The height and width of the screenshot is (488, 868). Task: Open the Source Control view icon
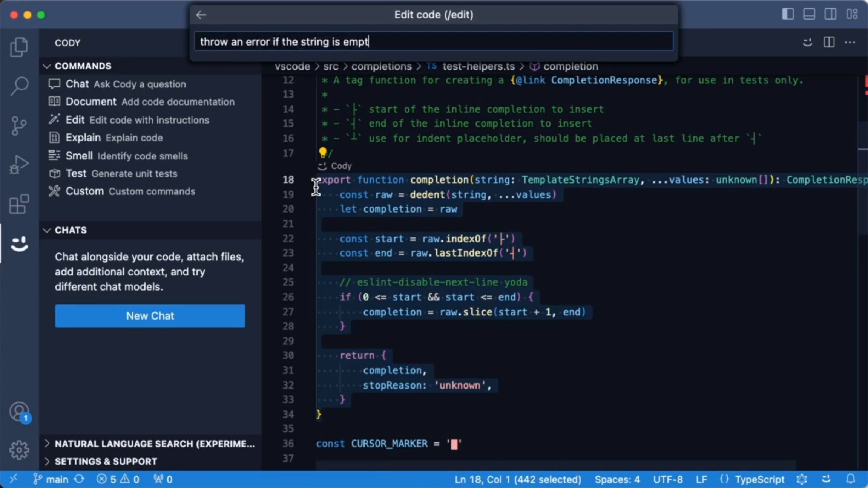pyautogui.click(x=19, y=125)
